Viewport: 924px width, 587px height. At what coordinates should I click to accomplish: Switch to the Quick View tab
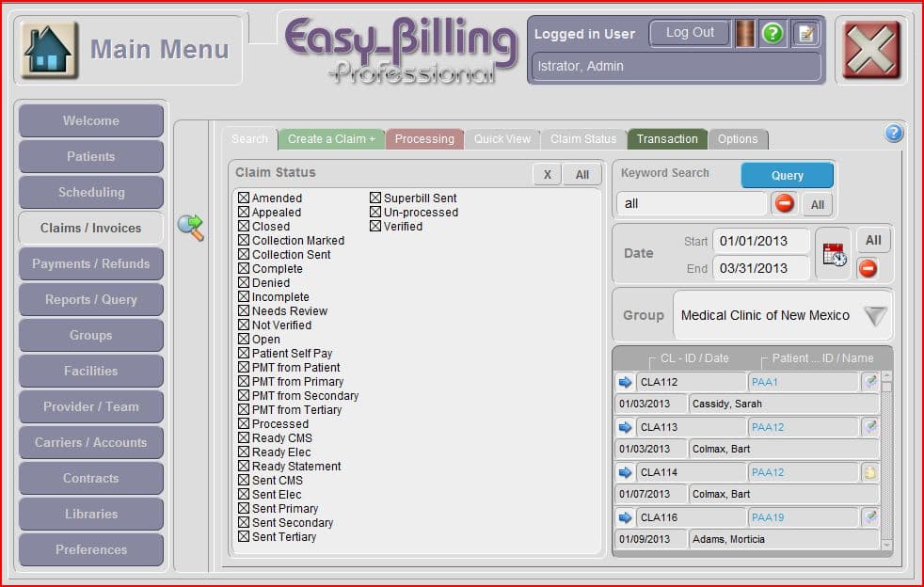click(502, 138)
